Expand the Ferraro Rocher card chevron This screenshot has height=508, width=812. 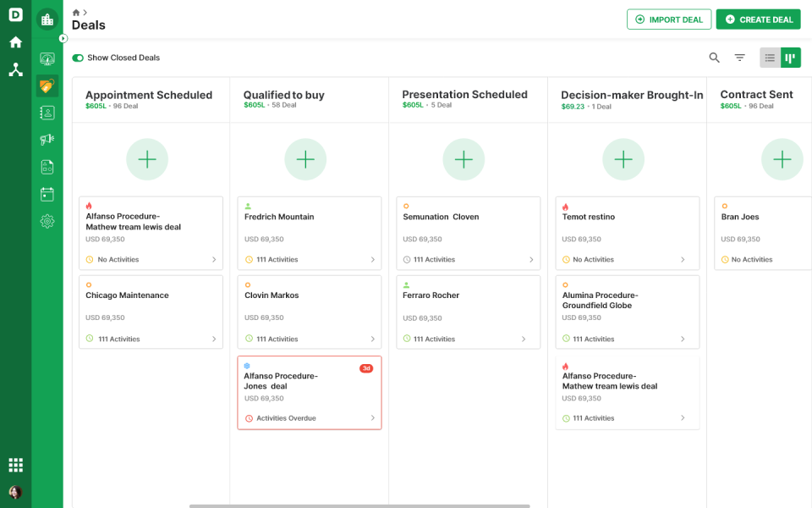tap(524, 339)
